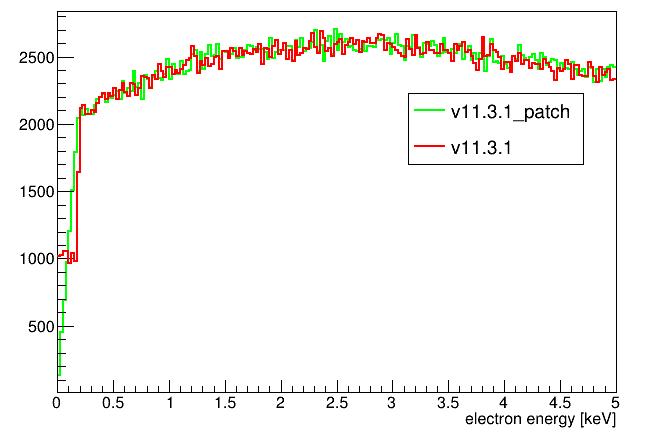Click the 2000 y-axis label

click(36, 124)
